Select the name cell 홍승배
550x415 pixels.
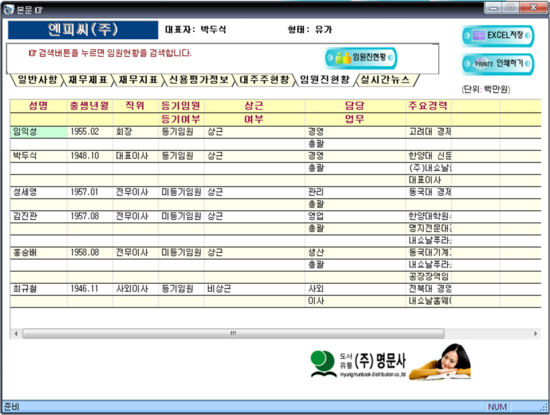pos(39,253)
